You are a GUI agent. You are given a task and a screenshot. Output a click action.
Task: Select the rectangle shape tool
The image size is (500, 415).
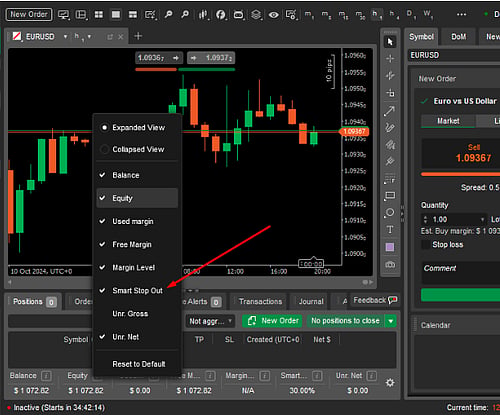(x=390, y=196)
